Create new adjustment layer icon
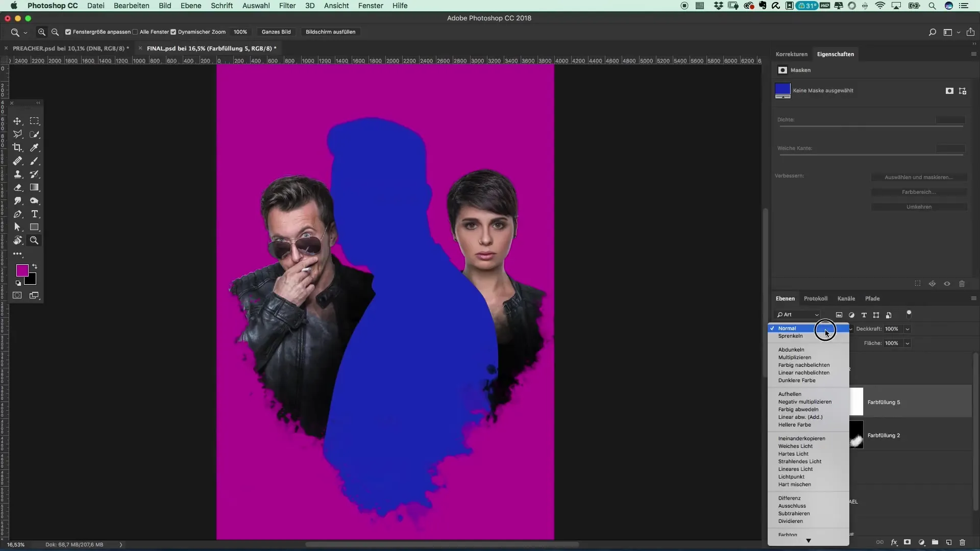 [921, 542]
